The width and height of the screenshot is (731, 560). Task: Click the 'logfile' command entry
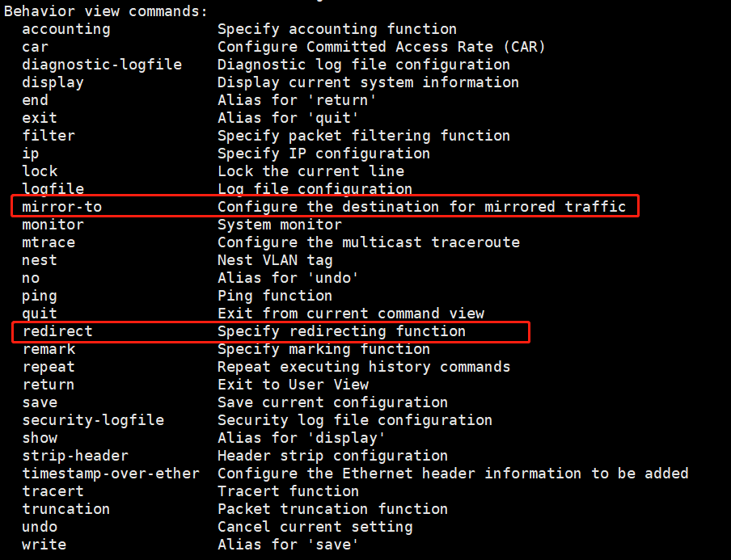[53, 189]
